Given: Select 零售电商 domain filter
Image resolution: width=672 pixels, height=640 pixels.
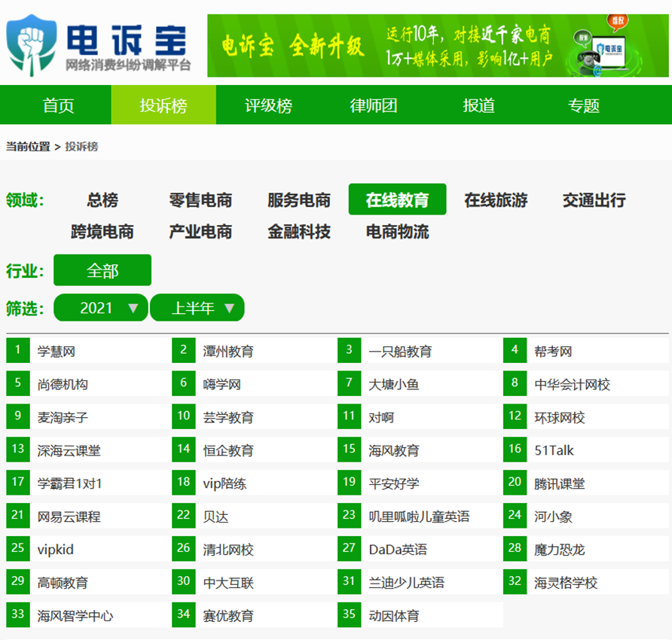Looking at the screenshot, I should [x=200, y=200].
